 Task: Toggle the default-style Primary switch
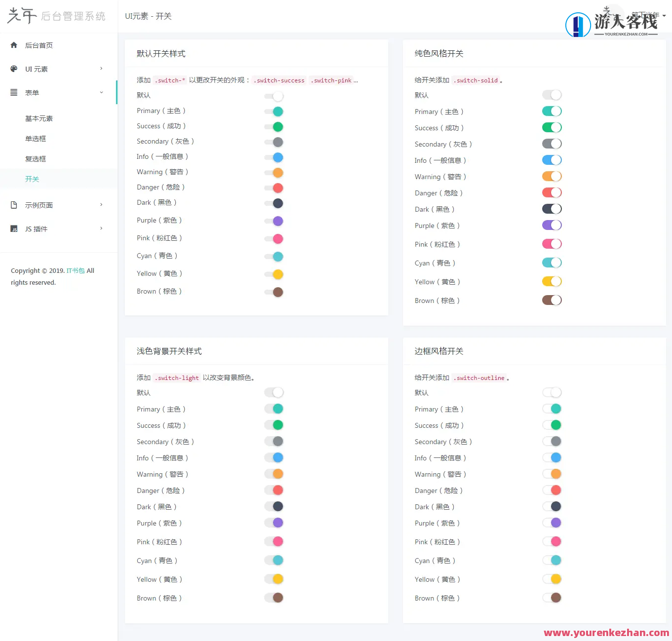274,112
